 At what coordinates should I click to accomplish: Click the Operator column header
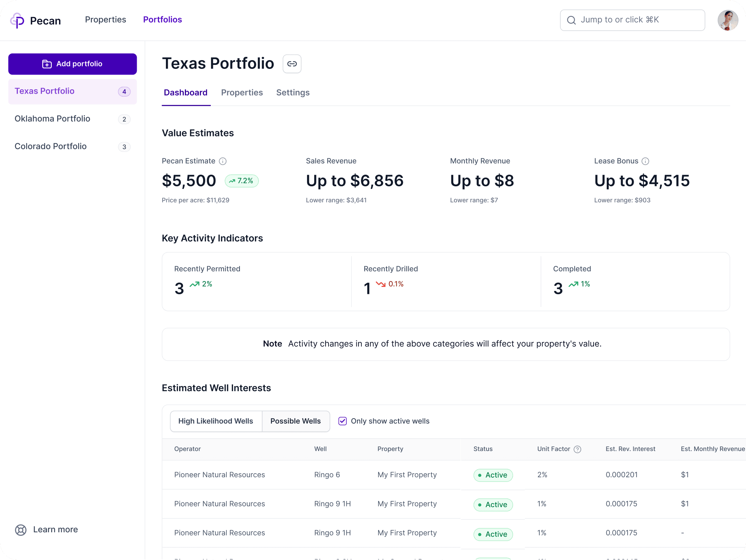click(187, 449)
